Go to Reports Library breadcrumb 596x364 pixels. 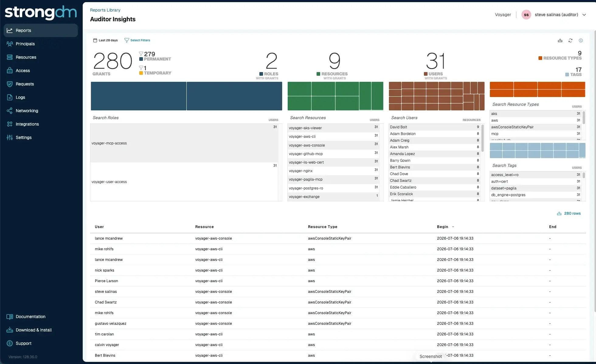point(105,10)
